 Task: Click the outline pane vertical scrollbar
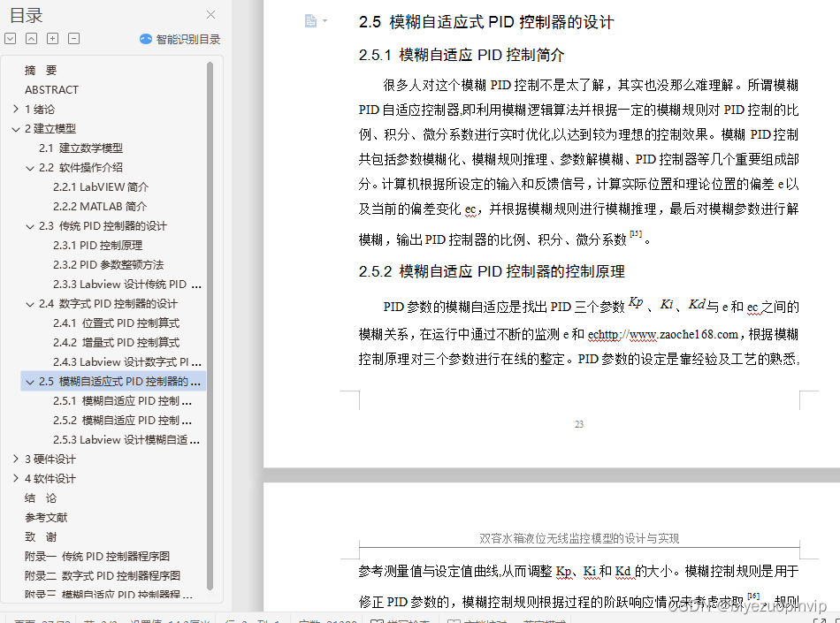pyautogui.click(x=210, y=326)
